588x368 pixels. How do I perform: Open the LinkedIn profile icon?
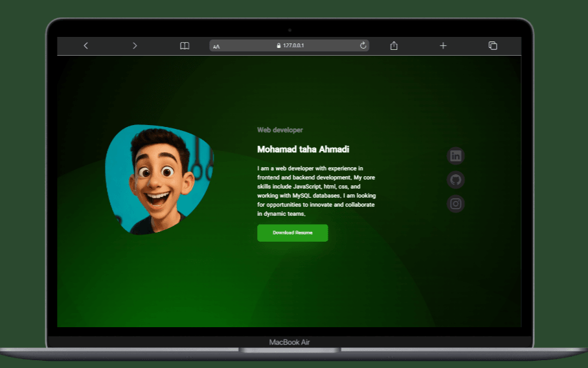coord(456,155)
